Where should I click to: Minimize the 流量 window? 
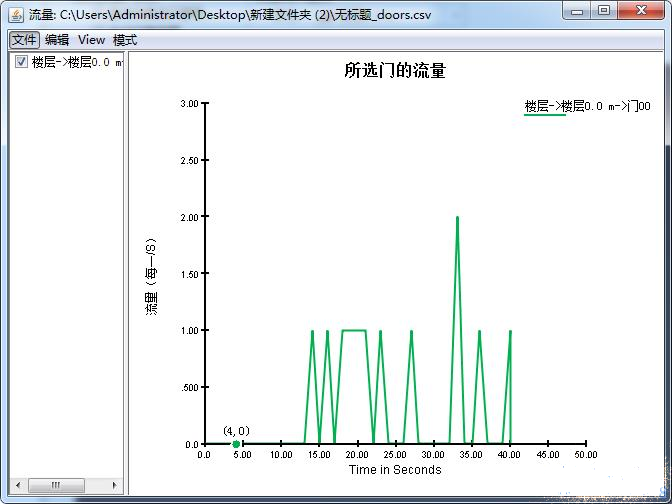577,11
